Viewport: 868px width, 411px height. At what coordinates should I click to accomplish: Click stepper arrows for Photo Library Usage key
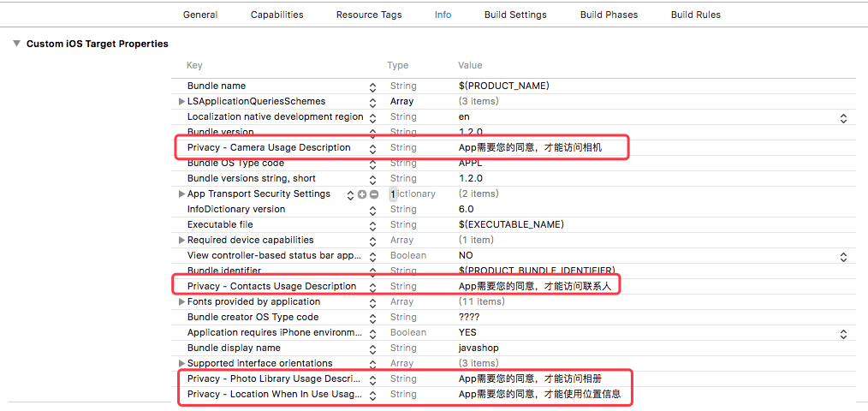[372, 379]
